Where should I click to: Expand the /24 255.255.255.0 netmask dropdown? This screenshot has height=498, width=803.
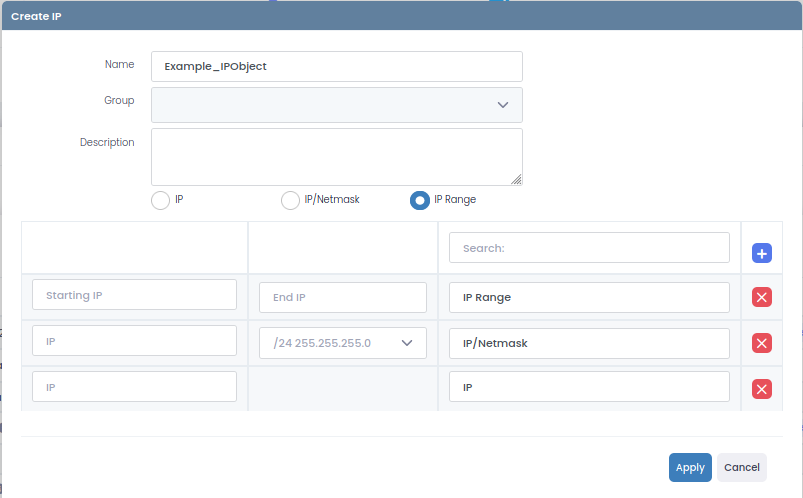pyautogui.click(x=342, y=343)
